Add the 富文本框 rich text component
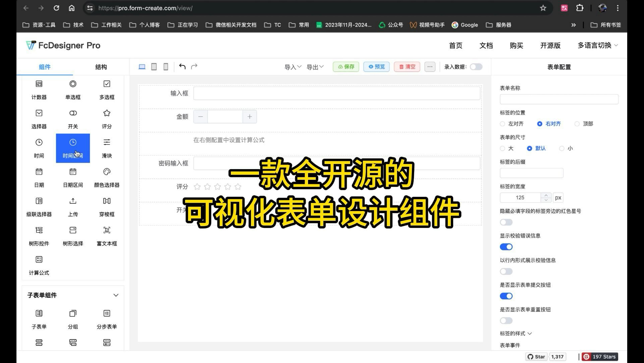Screen dimensions: 644x363 [107, 236]
